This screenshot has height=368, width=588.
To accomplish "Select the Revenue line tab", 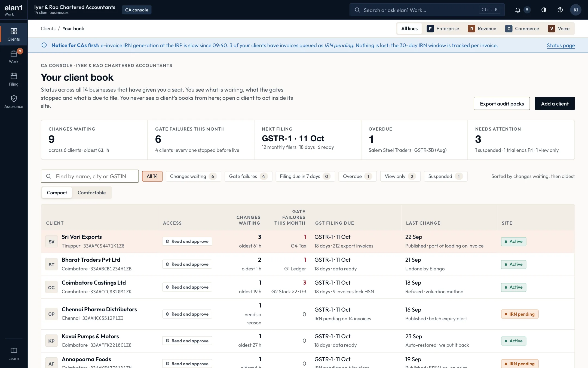I will [482, 29].
